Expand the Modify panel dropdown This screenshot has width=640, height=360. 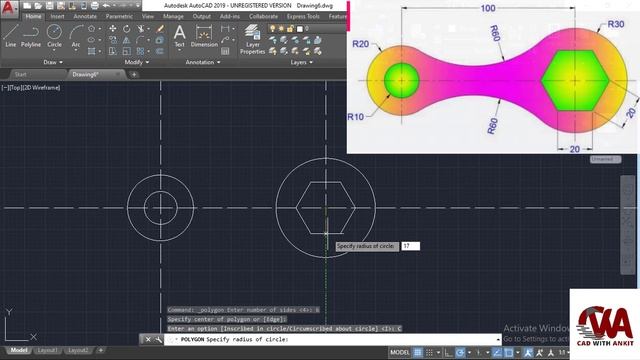pyautogui.click(x=137, y=62)
